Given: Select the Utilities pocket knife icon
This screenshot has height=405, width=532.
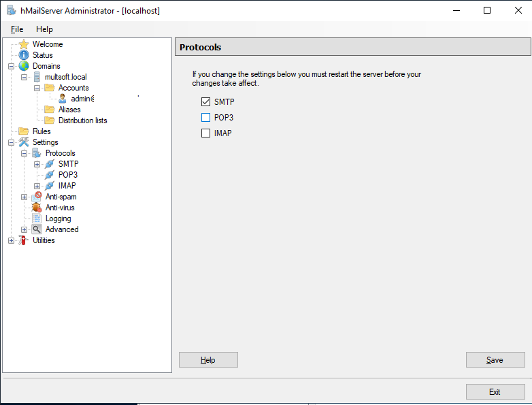Looking at the screenshot, I should [x=24, y=240].
